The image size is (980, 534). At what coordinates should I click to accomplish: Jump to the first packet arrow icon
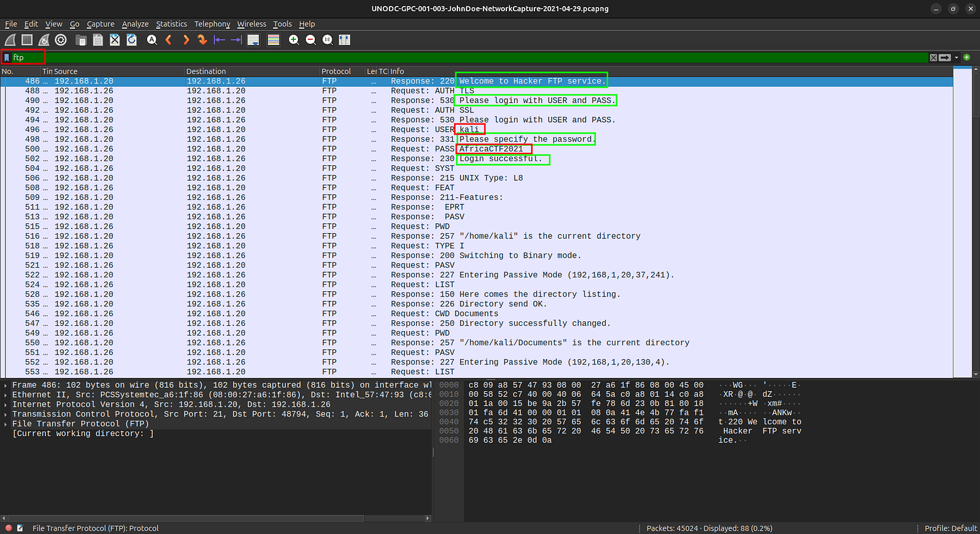point(220,40)
